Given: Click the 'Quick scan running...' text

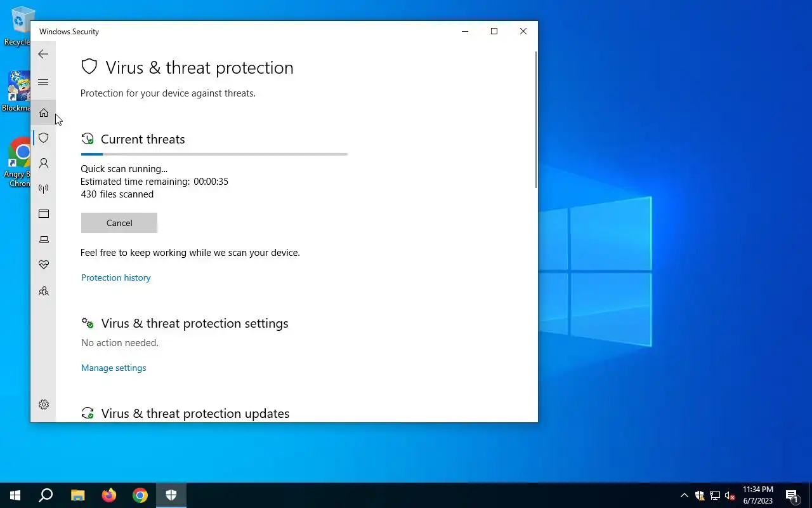Looking at the screenshot, I should coord(124,169).
